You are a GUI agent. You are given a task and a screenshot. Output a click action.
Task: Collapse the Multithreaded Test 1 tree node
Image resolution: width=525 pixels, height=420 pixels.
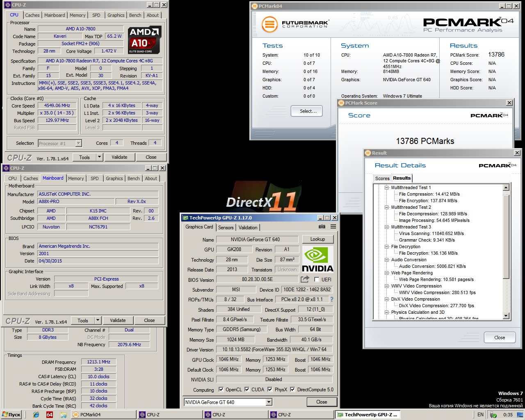point(386,187)
